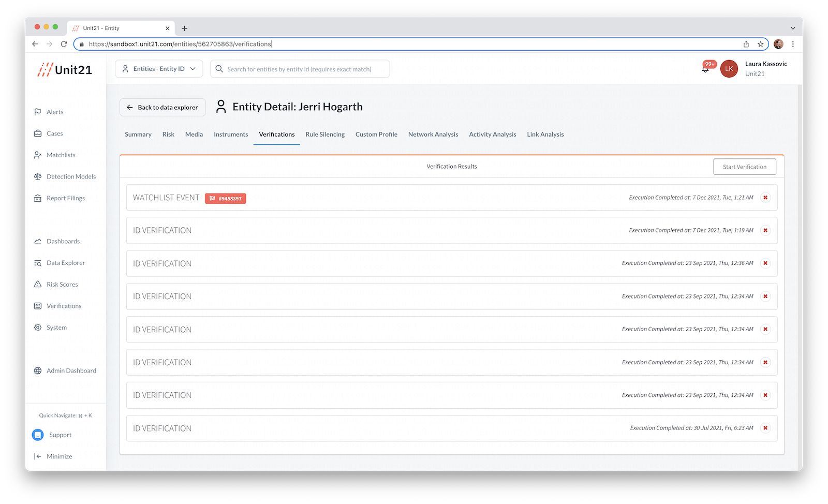Delete ID VERIFICATION completed 23 Sep 12:36 AM
The image size is (828, 504).
pyautogui.click(x=765, y=263)
